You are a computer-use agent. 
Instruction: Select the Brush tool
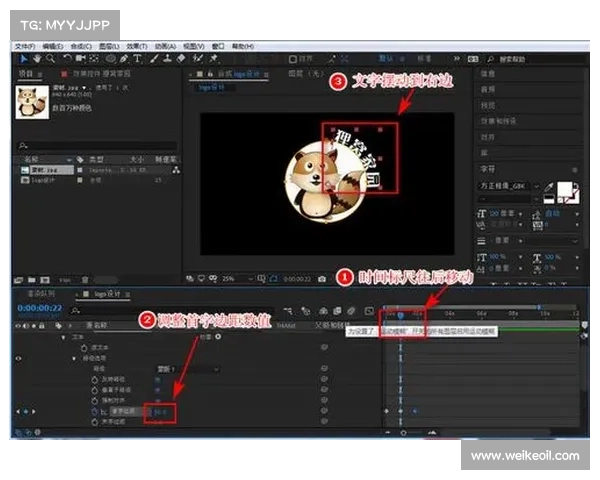tap(154, 59)
